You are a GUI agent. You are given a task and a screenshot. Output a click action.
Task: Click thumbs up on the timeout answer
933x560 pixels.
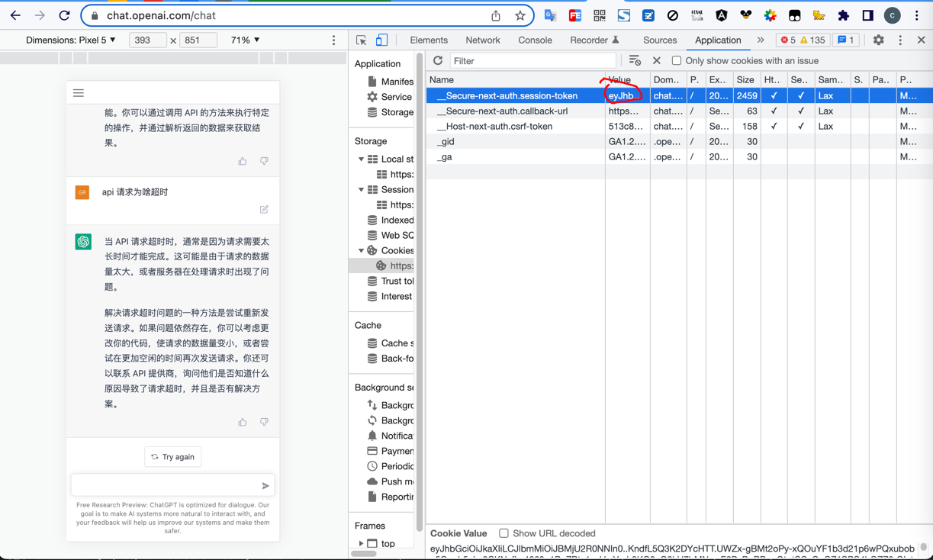click(243, 422)
